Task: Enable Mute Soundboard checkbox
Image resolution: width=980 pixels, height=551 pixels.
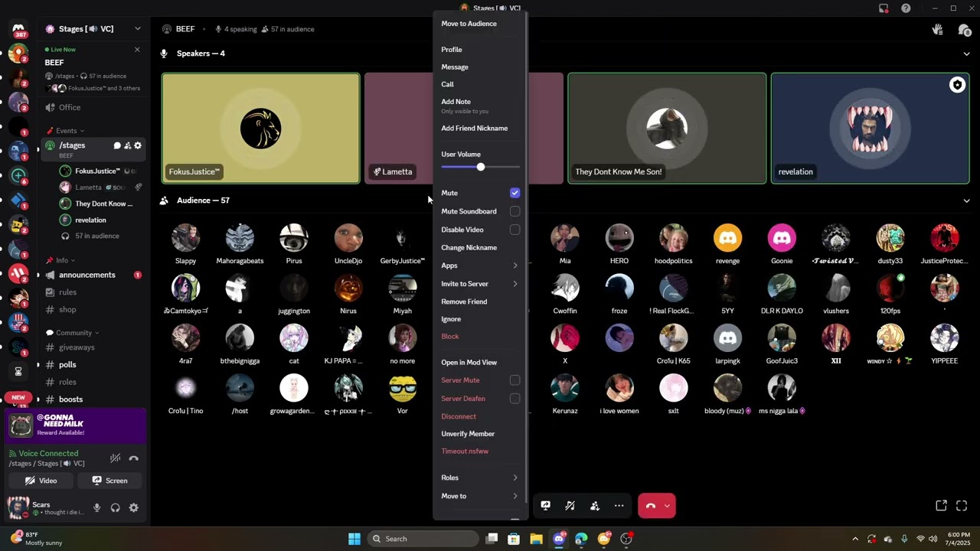Action: [x=514, y=211]
